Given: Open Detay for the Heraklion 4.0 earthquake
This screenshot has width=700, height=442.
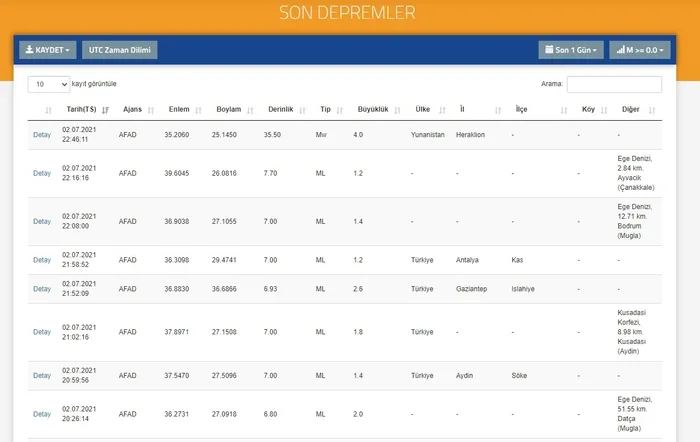Looking at the screenshot, I should click(x=42, y=135).
